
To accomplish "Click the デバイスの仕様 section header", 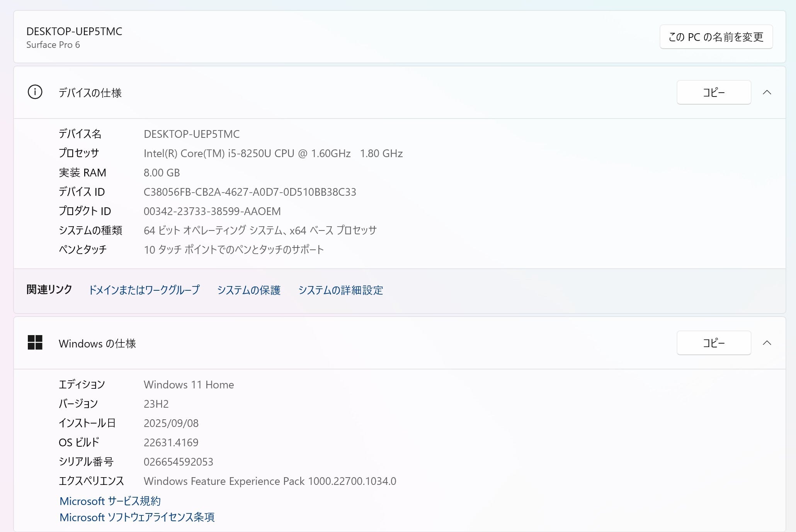I will coord(90,93).
